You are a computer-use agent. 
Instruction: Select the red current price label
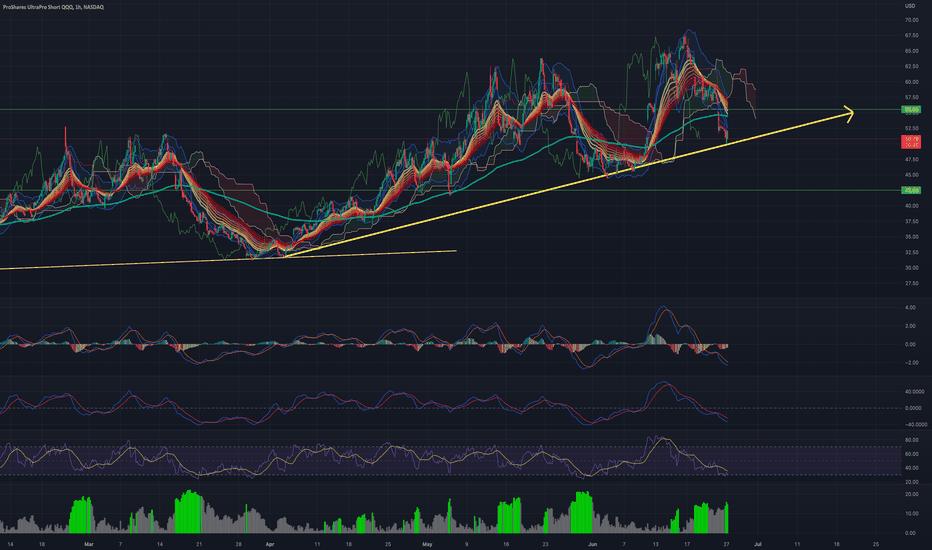pos(911,142)
